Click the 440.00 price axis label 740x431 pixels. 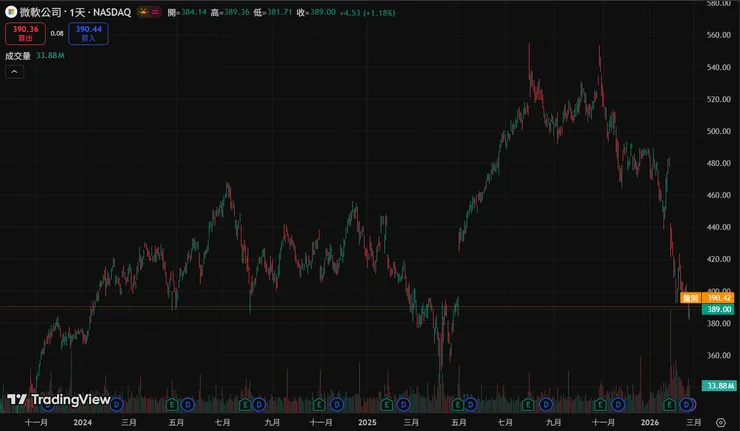(719, 227)
